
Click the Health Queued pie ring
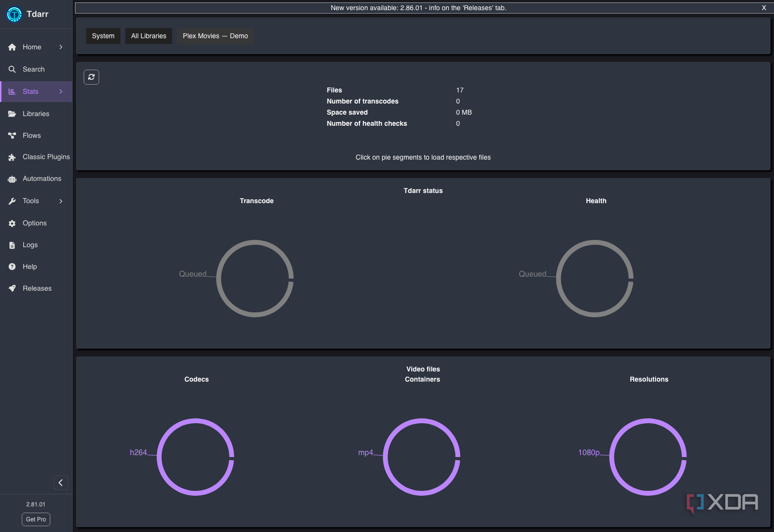(x=595, y=279)
